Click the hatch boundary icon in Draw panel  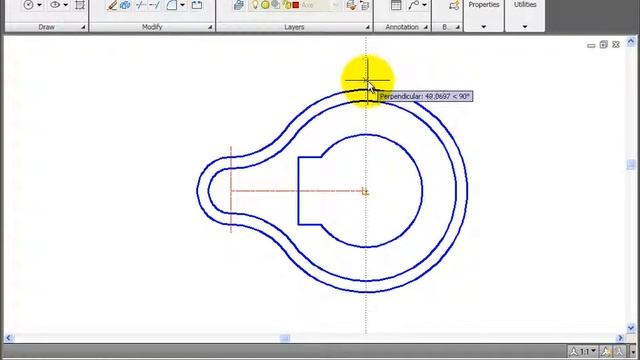[x=80, y=5]
